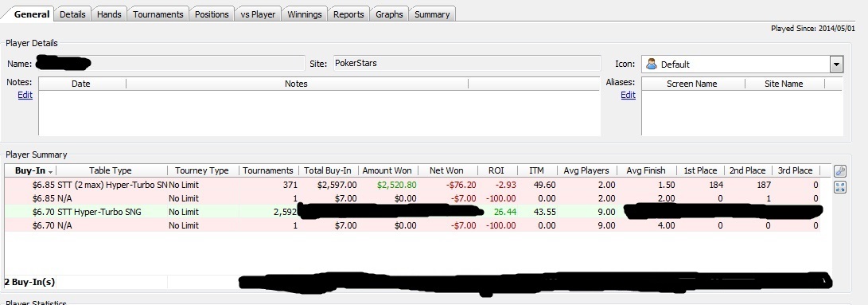The width and height of the screenshot is (868, 305).
Task: Switch to the Winnings tab
Action: (x=305, y=14)
